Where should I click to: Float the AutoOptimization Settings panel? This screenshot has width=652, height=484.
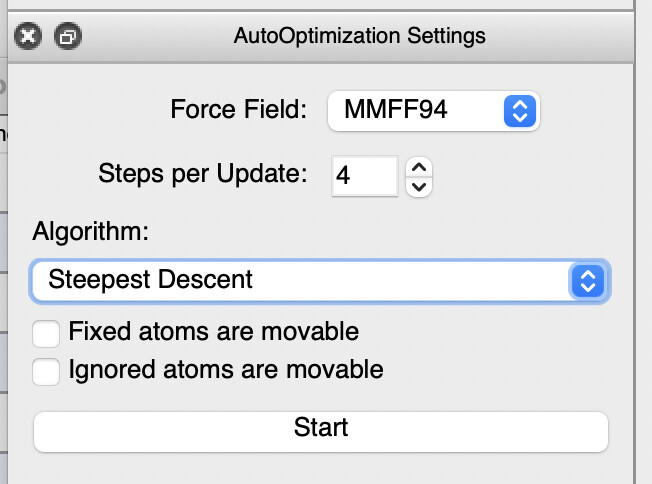tap(68, 37)
